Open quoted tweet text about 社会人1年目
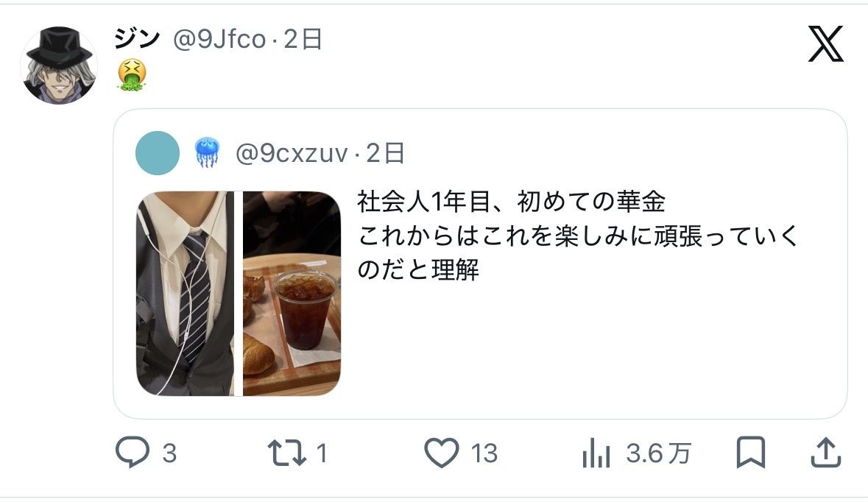 578,236
